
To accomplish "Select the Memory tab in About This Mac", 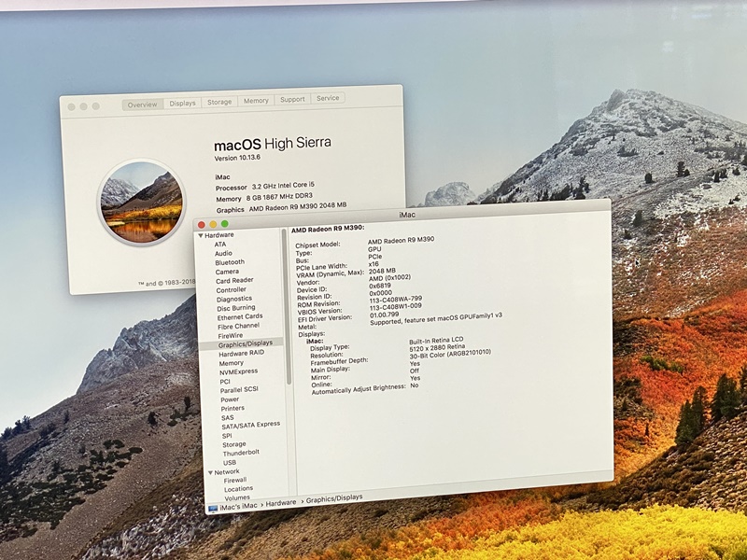I will (256, 101).
